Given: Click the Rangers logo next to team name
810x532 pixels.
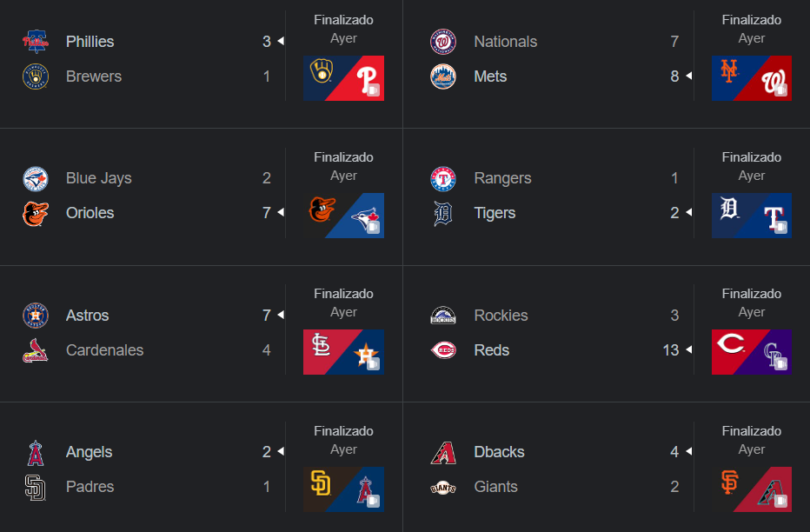Looking at the screenshot, I should tap(443, 178).
